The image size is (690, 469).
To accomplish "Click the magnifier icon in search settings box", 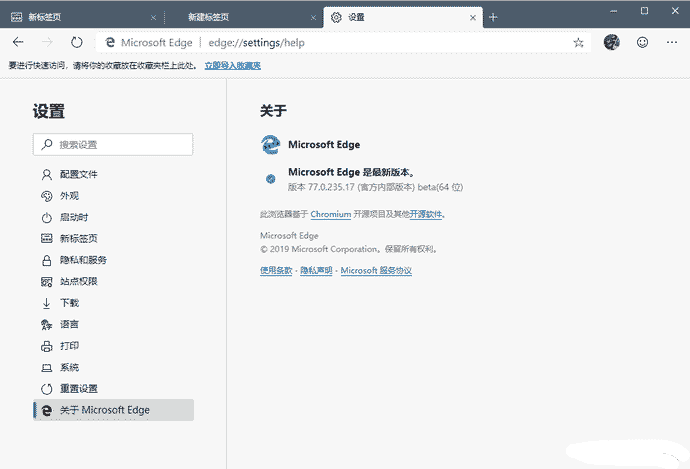I will (x=47, y=144).
